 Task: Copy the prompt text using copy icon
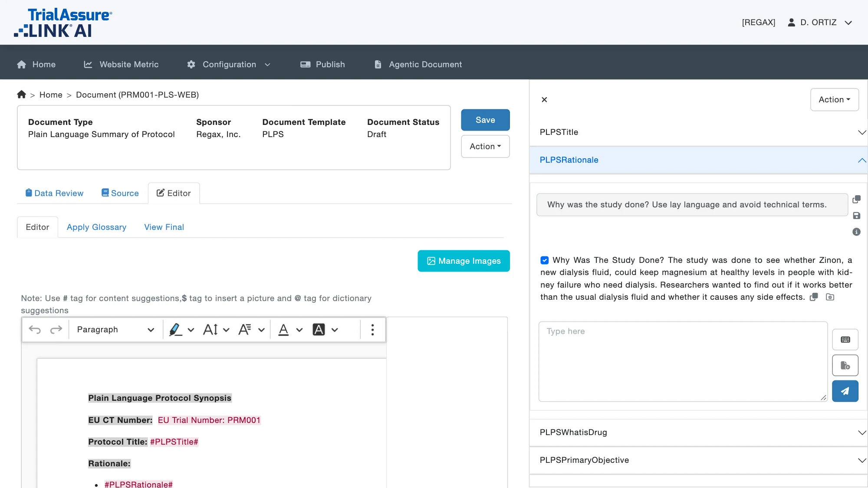pyautogui.click(x=856, y=200)
